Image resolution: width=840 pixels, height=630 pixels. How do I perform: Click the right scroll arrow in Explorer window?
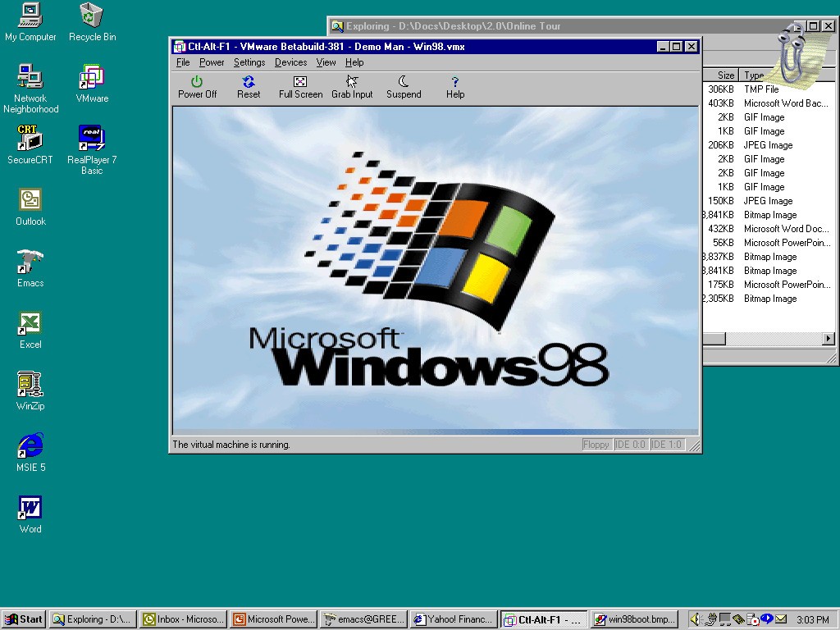coord(829,339)
